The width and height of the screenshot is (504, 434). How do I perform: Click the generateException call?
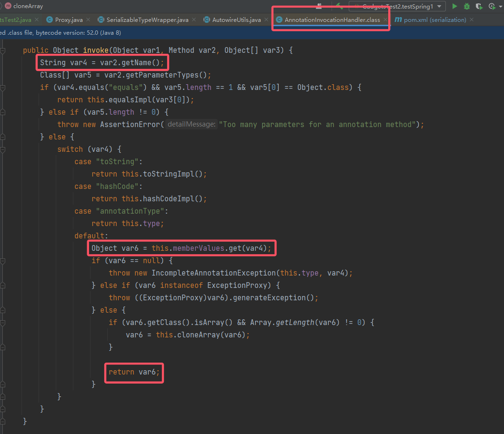tap(269, 297)
